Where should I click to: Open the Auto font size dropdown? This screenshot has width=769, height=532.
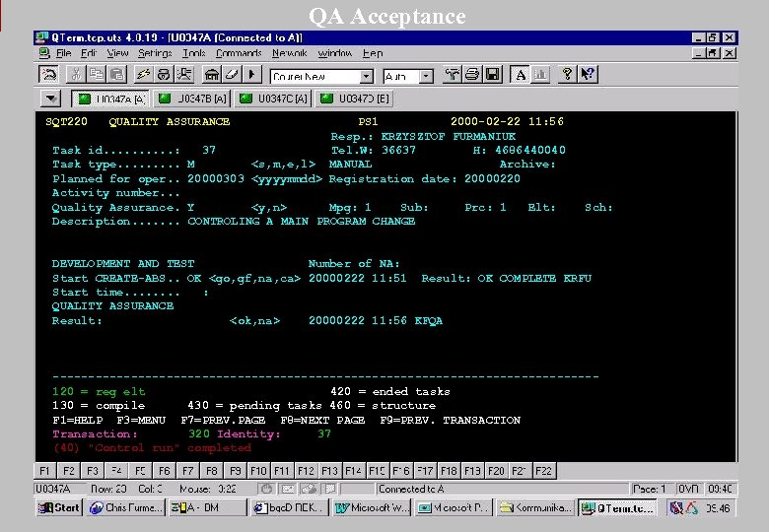pos(426,77)
